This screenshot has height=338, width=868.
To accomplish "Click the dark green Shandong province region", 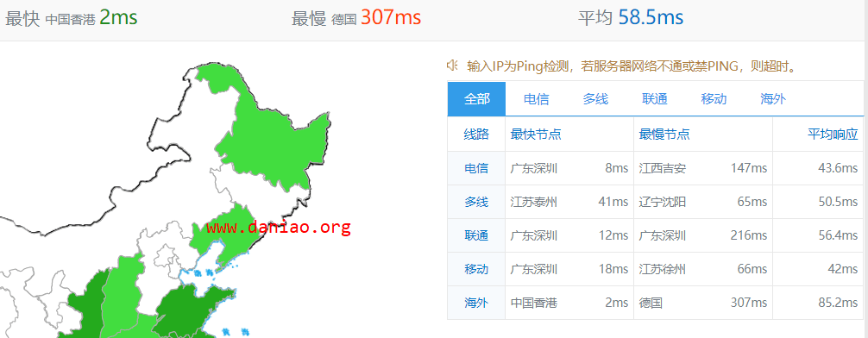I will coord(191,310).
